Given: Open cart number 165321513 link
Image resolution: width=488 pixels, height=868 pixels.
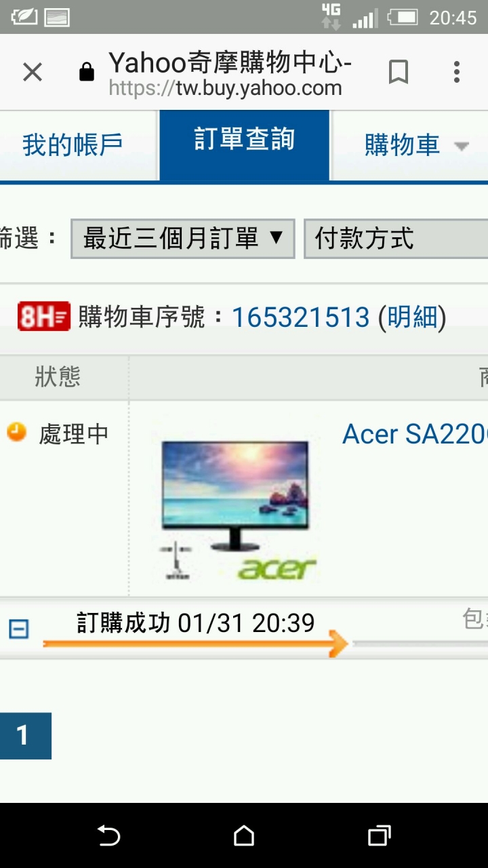Looking at the screenshot, I should point(301,317).
